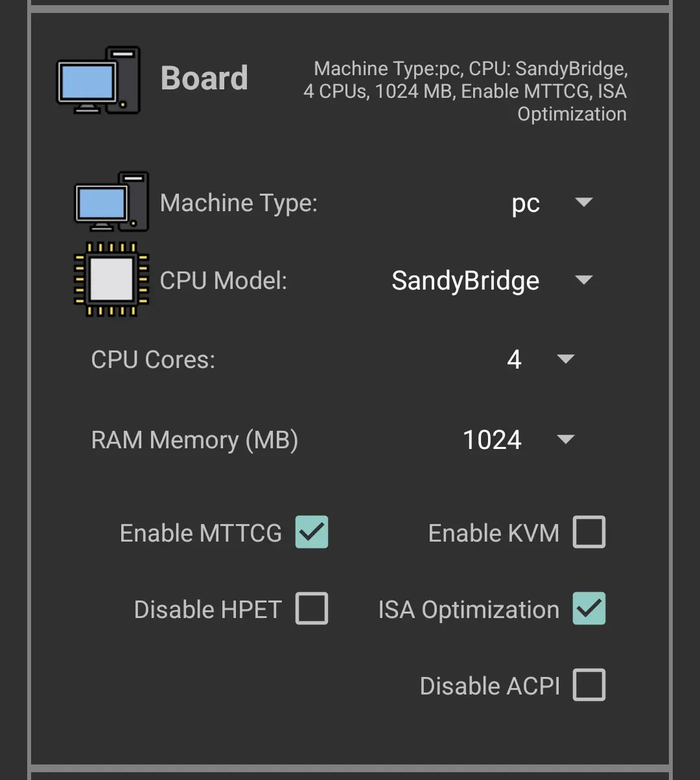
Task: Select the 'pc' machine type value
Action: pyautogui.click(x=526, y=205)
